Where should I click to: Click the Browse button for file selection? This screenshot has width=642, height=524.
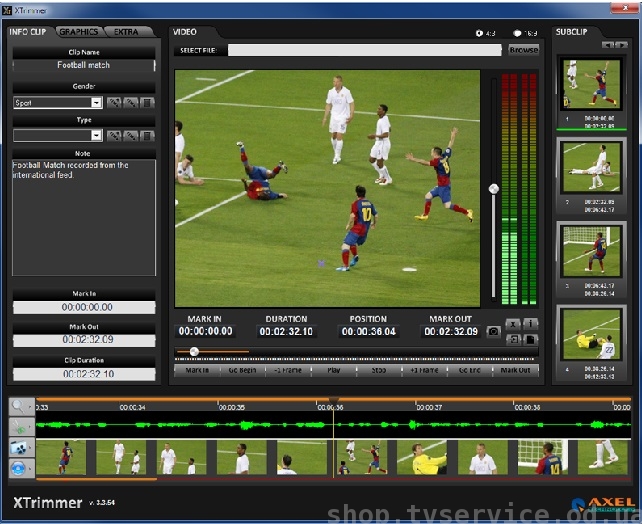tap(523, 49)
